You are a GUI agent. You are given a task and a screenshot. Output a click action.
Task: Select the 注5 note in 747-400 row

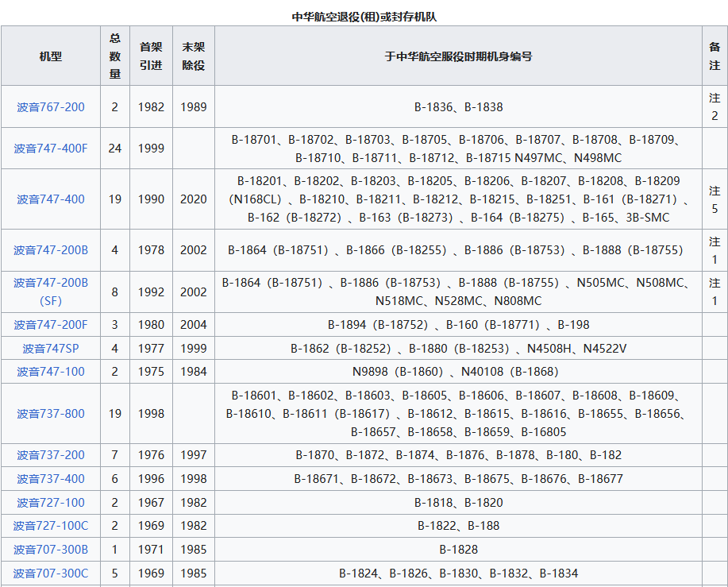pyautogui.click(x=715, y=199)
